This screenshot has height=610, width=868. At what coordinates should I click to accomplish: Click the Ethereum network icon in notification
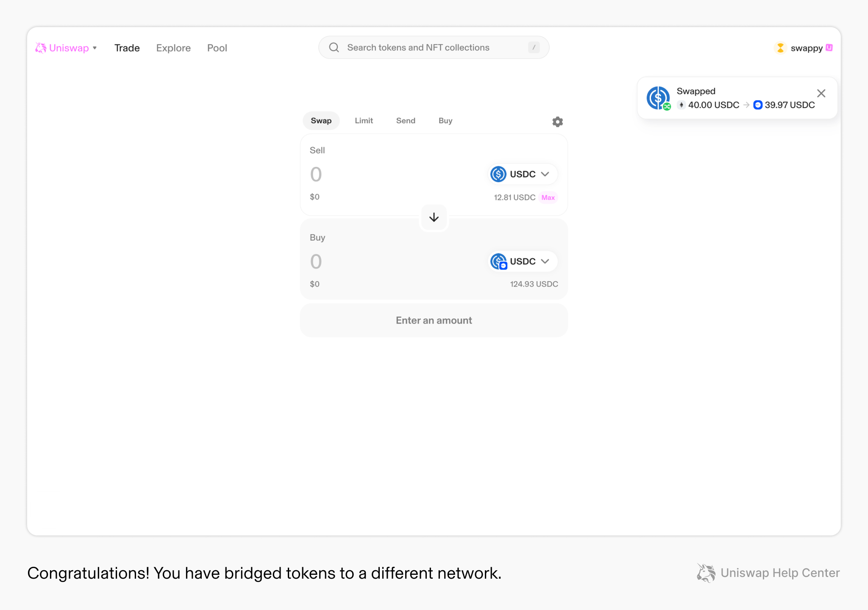click(x=681, y=105)
